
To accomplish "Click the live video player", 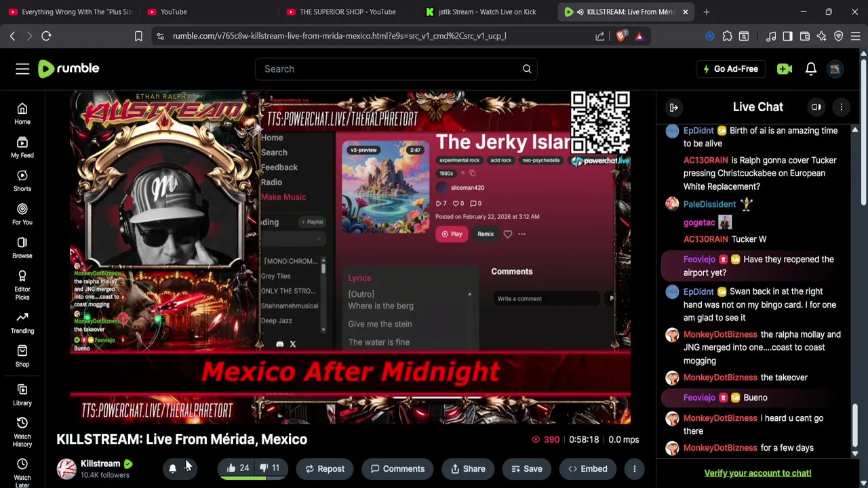I will tap(350, 258).
